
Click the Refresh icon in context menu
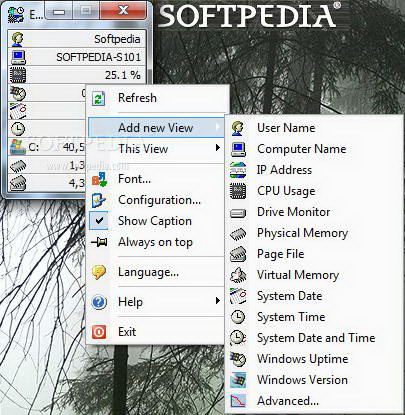99,98
